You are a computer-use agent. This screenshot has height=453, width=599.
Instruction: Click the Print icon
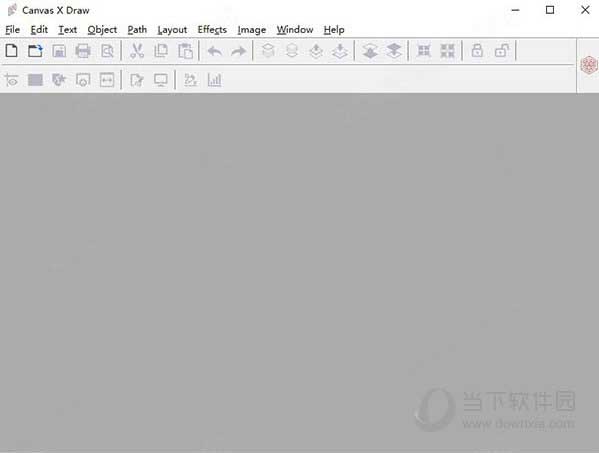[83, 51]
